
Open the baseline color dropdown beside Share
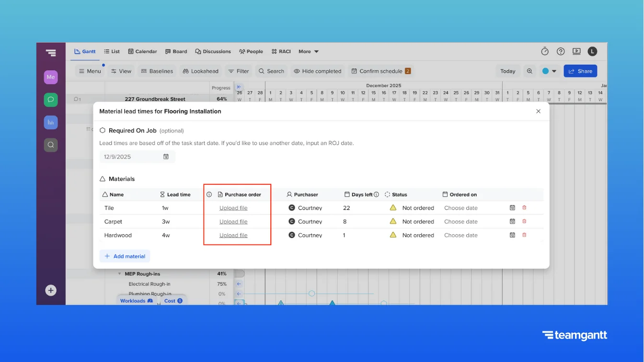click(x=554, y=71)
